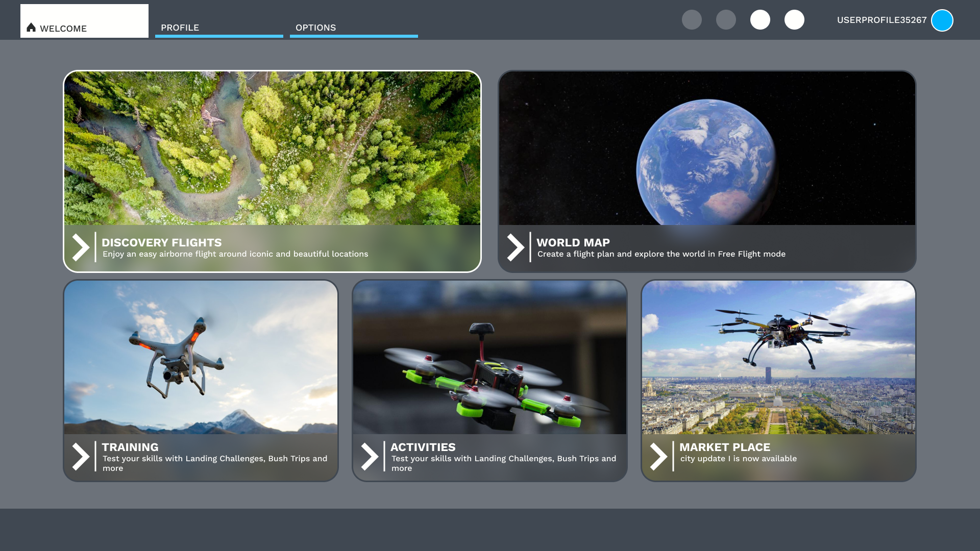Image resolution: width=980 pixels, height=551 pixels.
Task: Click the Discovery Flights chevron arrow
Action: click(x=81, y=247)
